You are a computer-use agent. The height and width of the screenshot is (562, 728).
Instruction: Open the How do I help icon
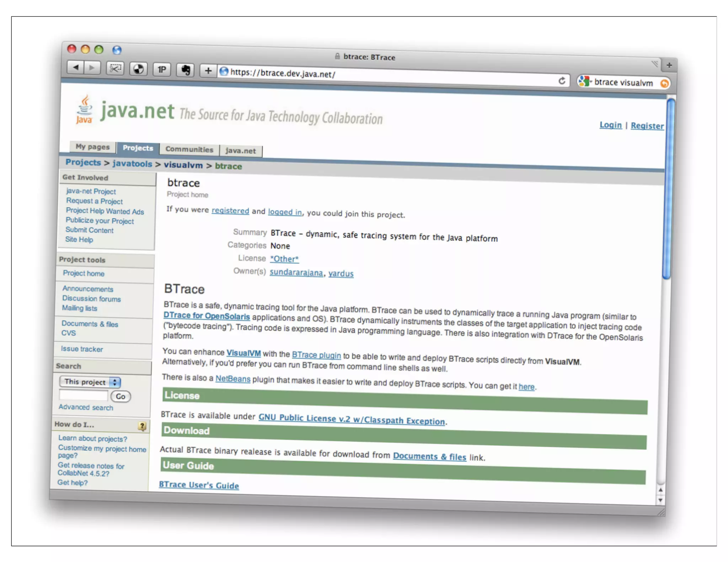pyautogui.click(x=142, y=426)
